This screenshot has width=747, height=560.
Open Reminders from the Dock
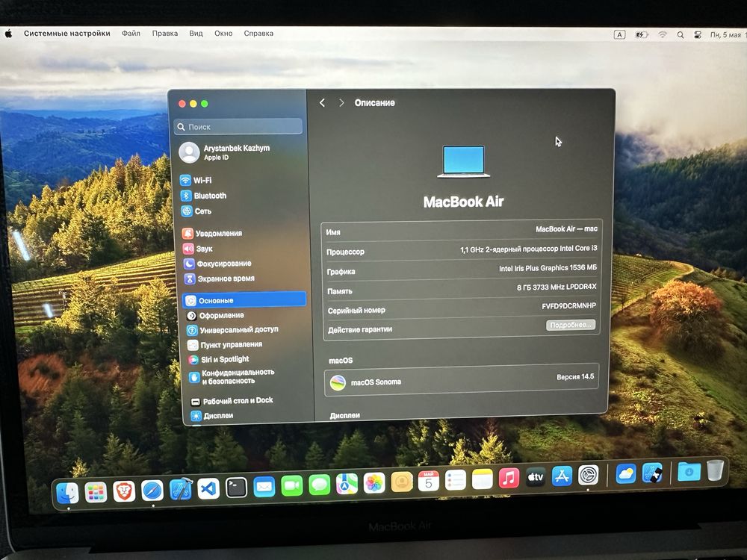[x=456, y=480]
